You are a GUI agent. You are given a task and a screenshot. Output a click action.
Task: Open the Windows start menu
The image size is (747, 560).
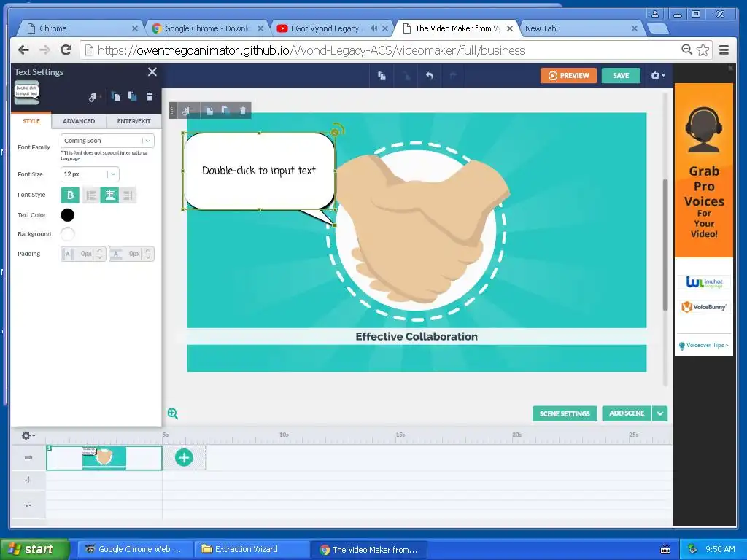coord(34,549)
